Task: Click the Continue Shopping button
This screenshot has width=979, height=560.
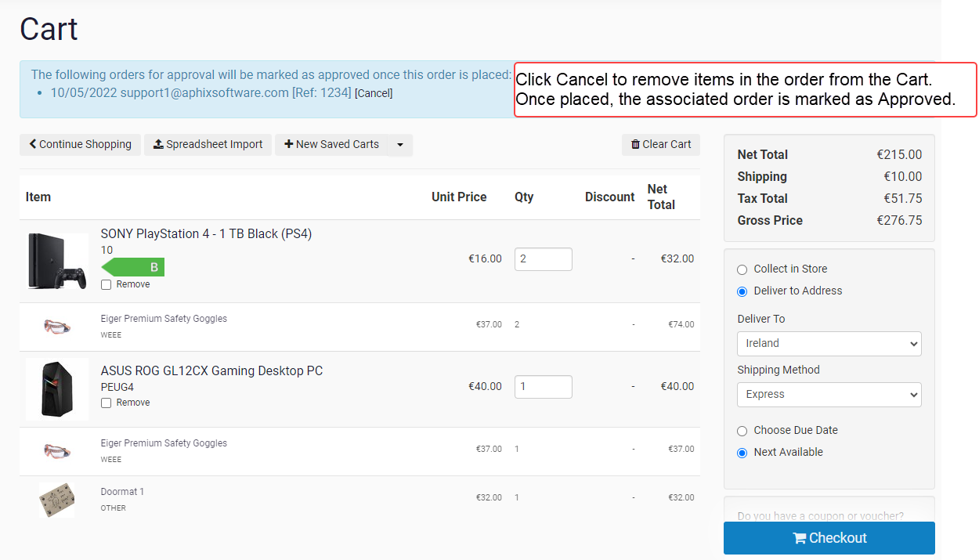Action: (80, 144)
